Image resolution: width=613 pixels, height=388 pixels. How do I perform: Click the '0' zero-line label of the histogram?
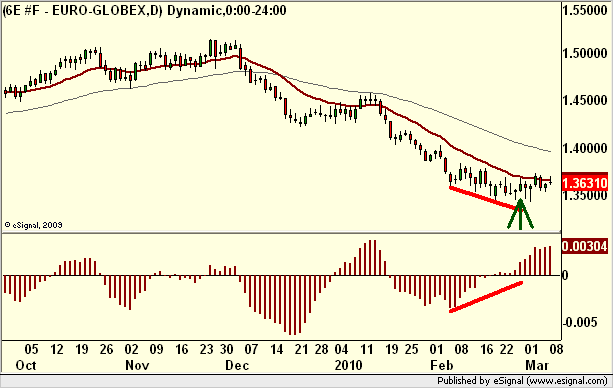click(565, 275)
